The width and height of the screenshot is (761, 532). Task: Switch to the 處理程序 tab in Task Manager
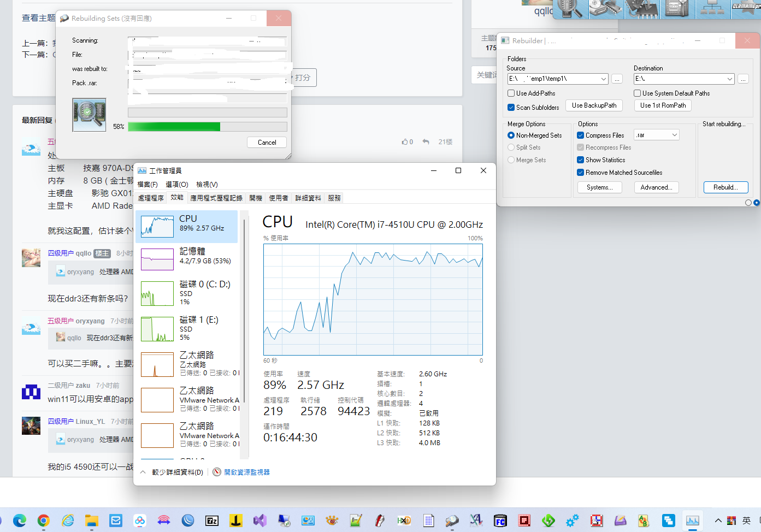(151, 198)
